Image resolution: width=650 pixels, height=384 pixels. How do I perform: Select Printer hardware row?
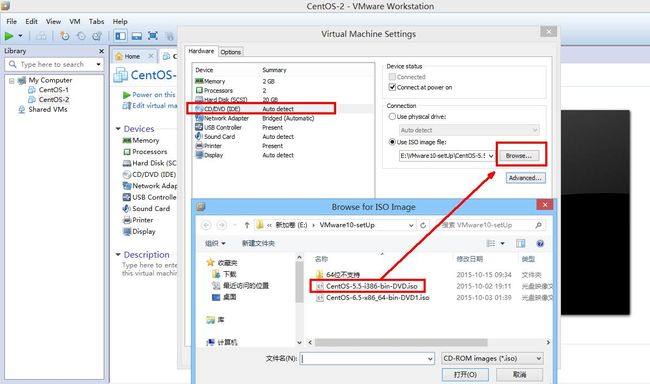click(284, 146)
